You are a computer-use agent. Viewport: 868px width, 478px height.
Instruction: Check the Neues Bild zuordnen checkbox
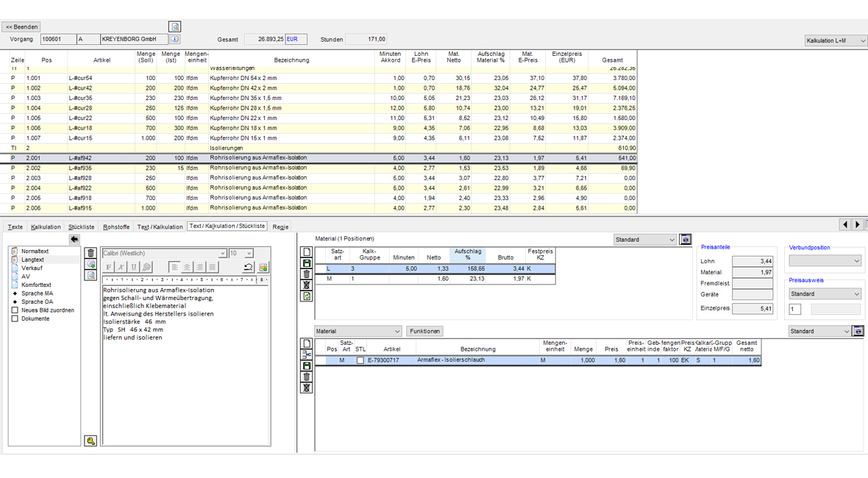[x=15, y=310]
